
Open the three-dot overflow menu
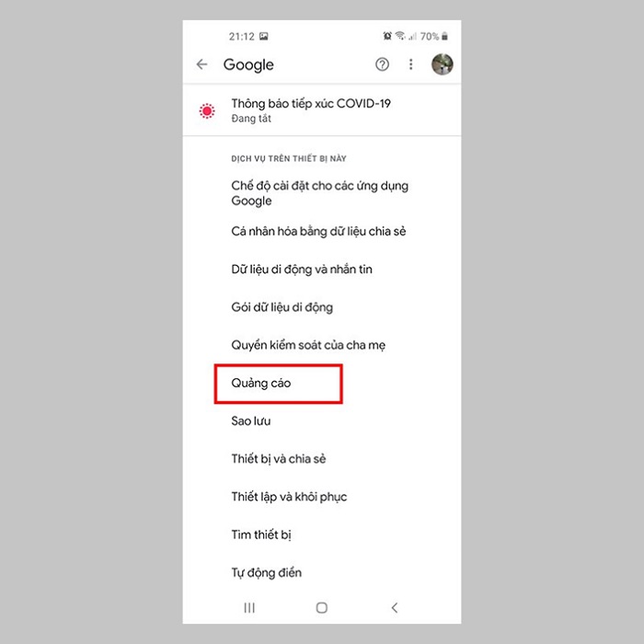click(x=410, y=64)
